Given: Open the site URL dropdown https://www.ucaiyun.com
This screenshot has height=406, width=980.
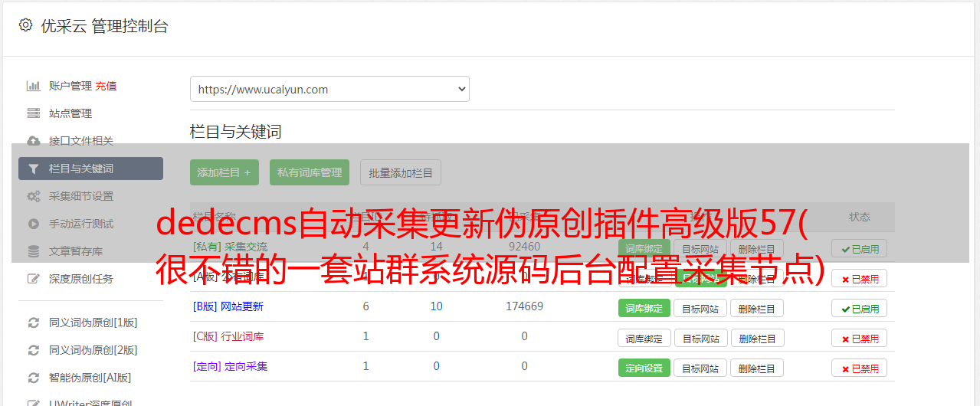Looking at the screenshot, I should (x=329, y=89).
